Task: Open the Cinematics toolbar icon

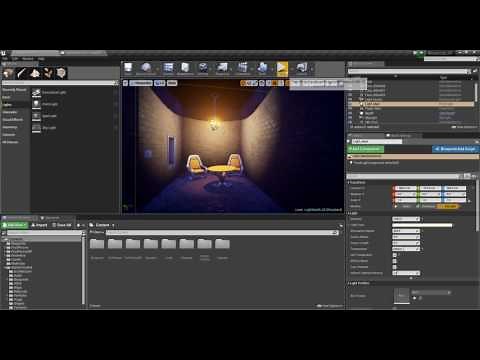Action: [x=243, y=68]
